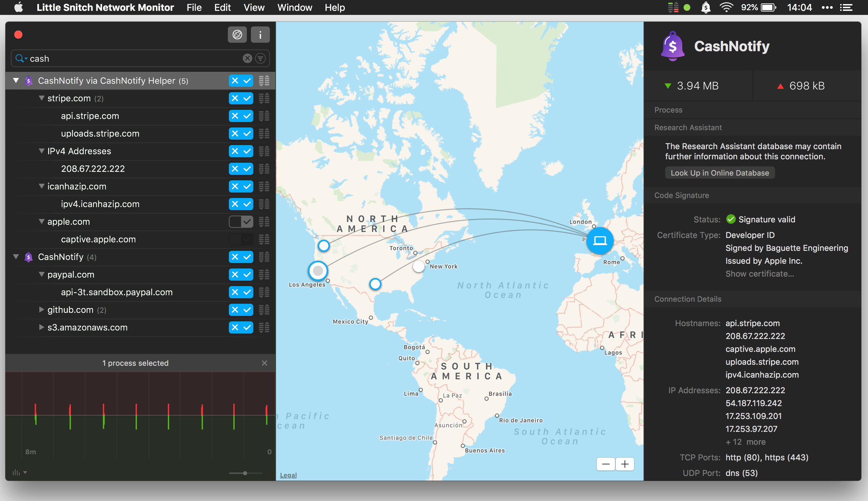This screenshot has width=868, height=501.
Task: Toggle allow/deny rule for IPv4 Addresses
Action: point(241,151)
